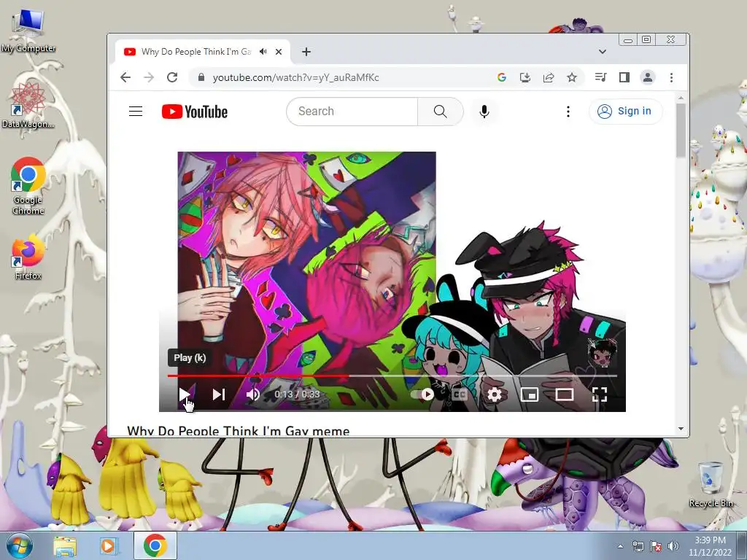
Task: Click the address bar URL
Action: tap(296, 77)
